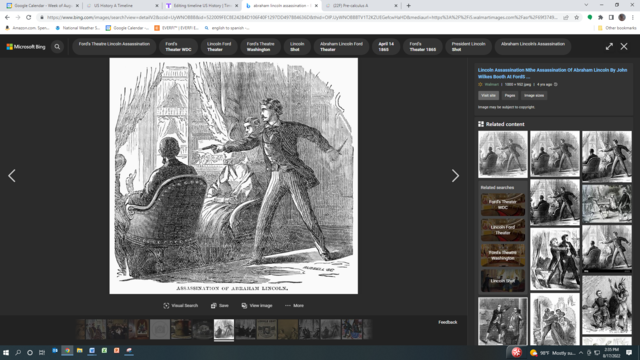Select April 14 1865 suggestion chip

point(386,47)
